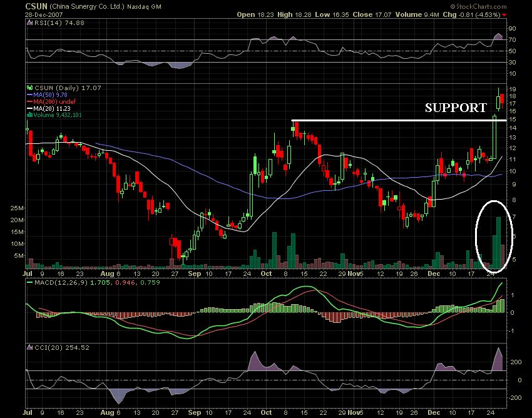532x418 pixels.
Task: Click the Chg -0.81 (-4.53%) value
Action: pos(472,14)
